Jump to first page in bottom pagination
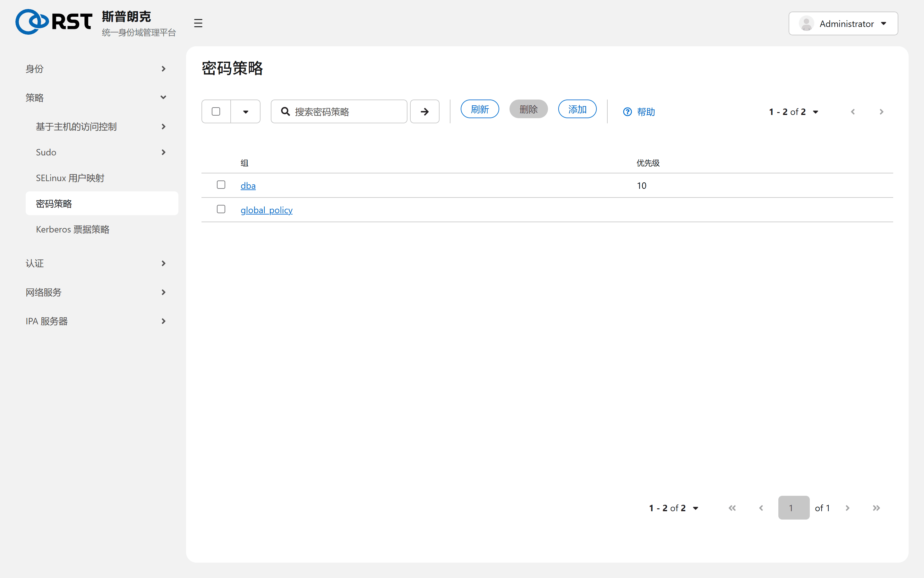The width and height of the screenshot is (924, 578). click(x=732, y=508)
